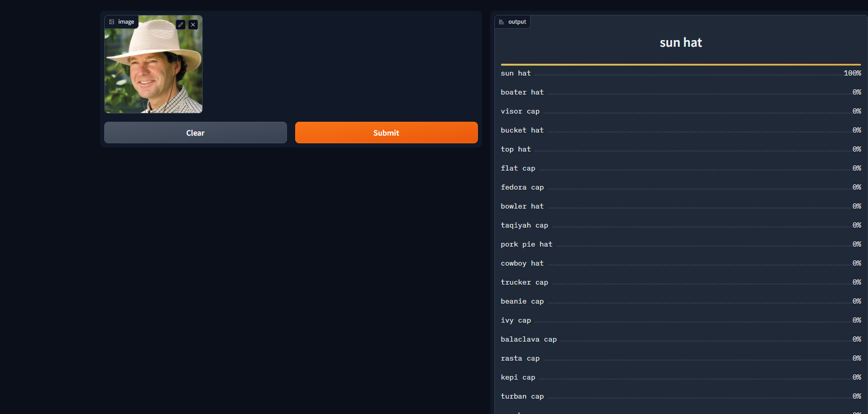Click the 'turban cap' label

(522, 397)
